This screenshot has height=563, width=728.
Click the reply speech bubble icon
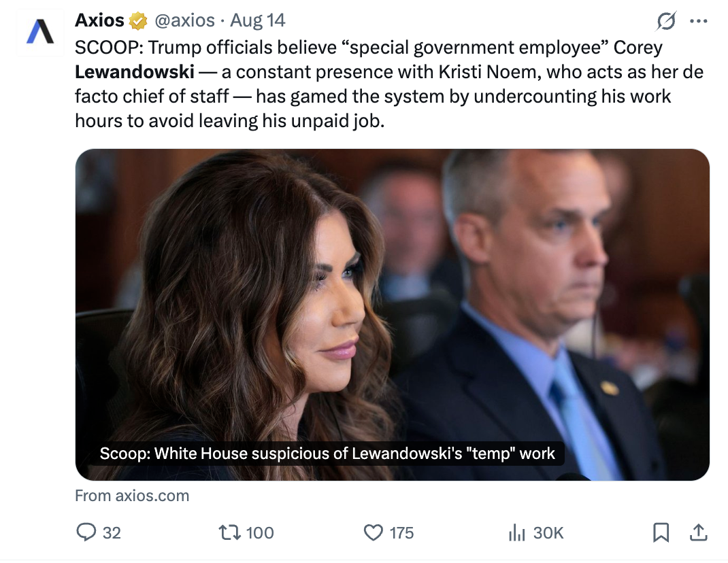pos(86,532)
